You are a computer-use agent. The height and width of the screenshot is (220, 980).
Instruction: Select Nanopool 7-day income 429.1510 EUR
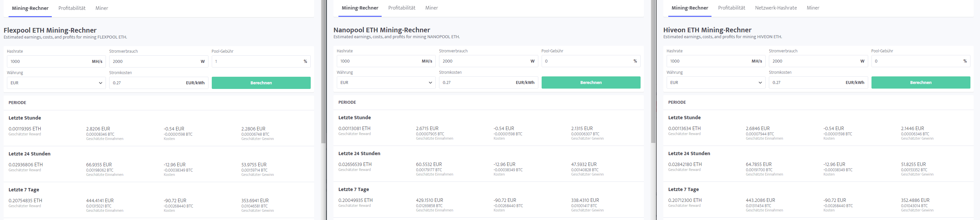coord(429,200)
